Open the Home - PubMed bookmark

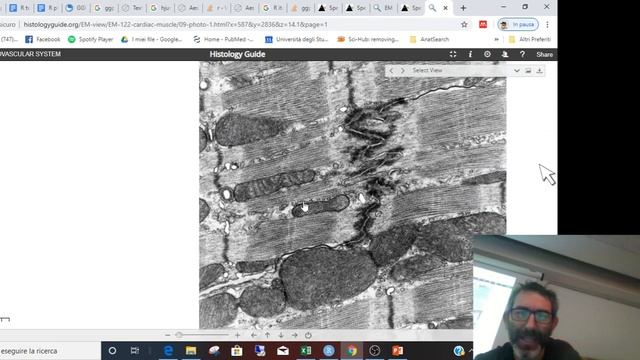(x=224, y=39)
